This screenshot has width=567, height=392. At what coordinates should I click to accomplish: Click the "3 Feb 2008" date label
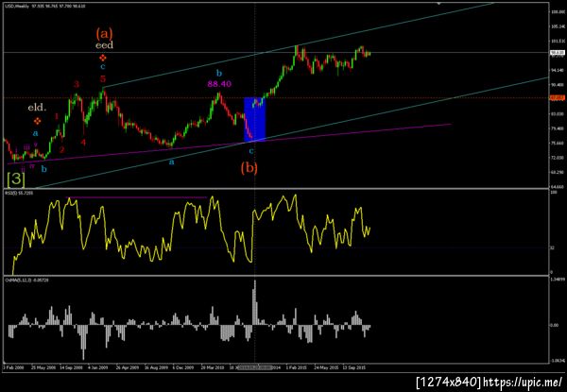pos(13,367)
